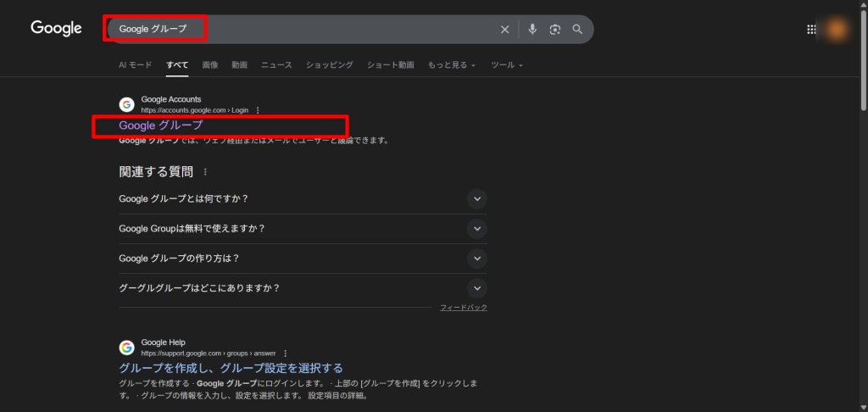The width and height of the screenshot is (868, 412).
Task: Clear the search box text
Action: 504,30
